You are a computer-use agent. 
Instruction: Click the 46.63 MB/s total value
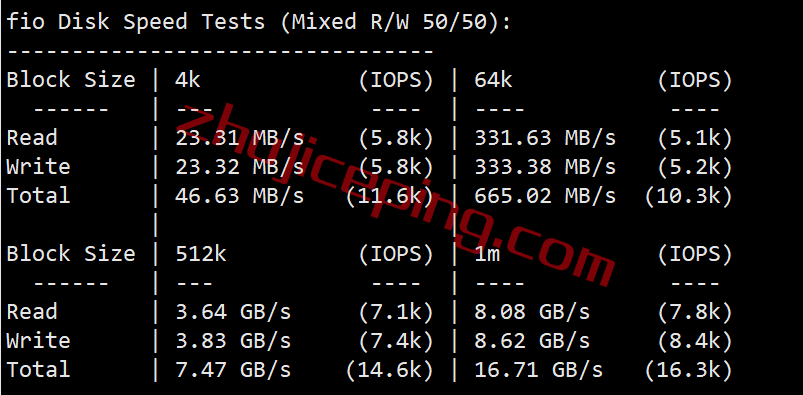point(240,196)
